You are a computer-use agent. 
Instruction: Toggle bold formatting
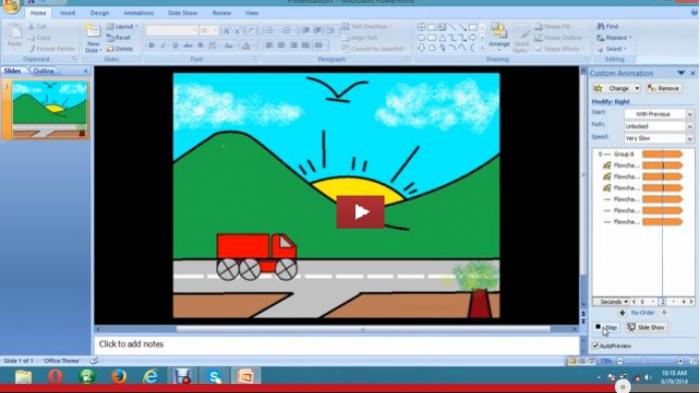152,46
